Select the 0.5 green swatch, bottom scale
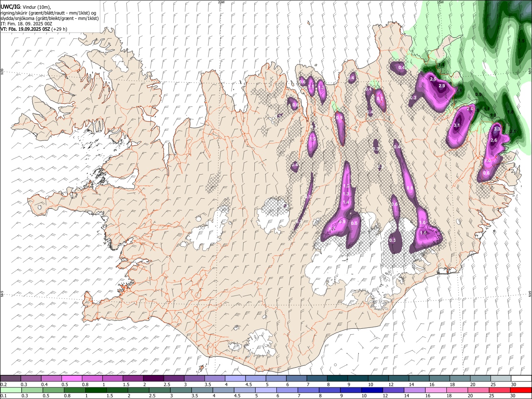 (x=53, y=390)
